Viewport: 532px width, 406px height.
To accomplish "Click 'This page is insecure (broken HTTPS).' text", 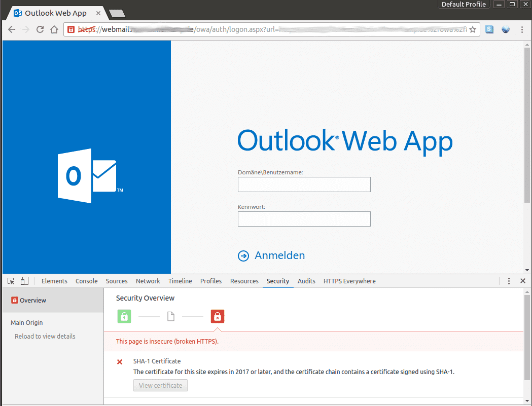I will coord(167,341).
